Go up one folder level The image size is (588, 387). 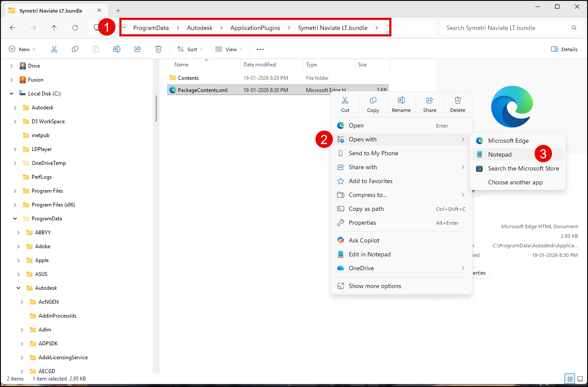coord(54,28)
